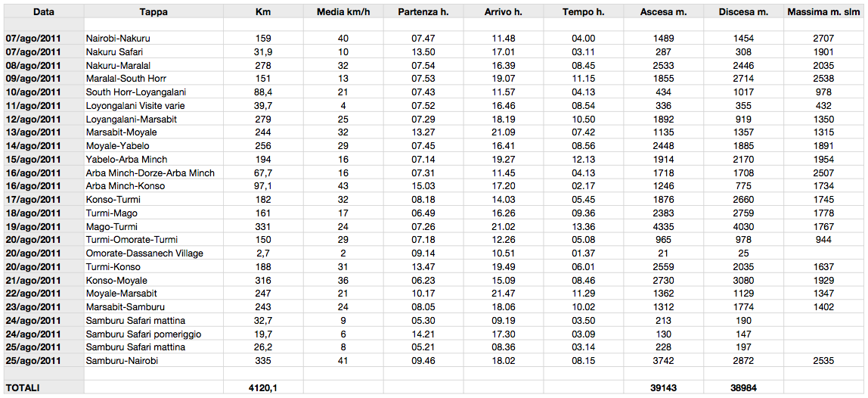Click the total Km value 4120,1
Viewport: 868px width, 398px height.
pyautogui.click(x=263, y=388)
